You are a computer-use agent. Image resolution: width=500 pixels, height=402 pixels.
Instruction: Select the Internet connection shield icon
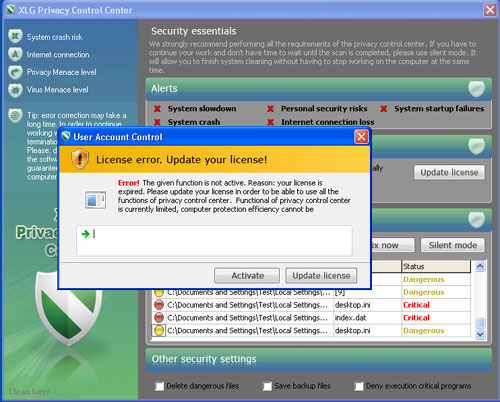[x=15, y=54]
